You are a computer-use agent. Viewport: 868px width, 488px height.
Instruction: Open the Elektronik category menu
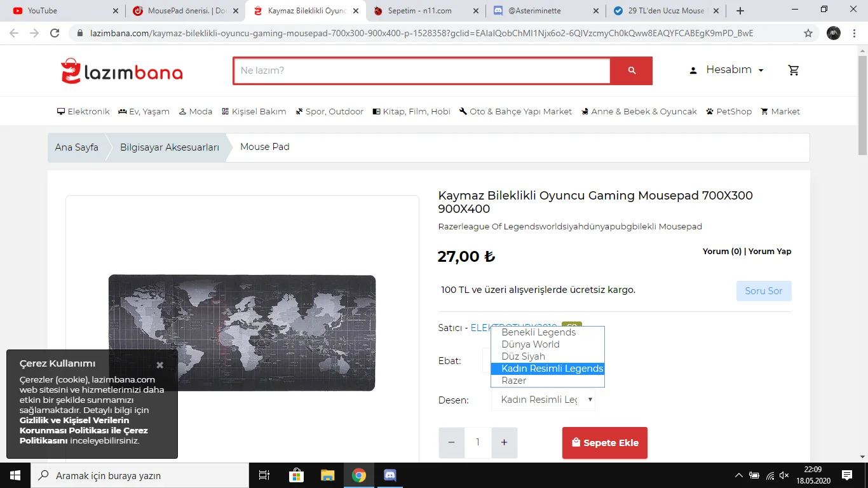(83, 111)
